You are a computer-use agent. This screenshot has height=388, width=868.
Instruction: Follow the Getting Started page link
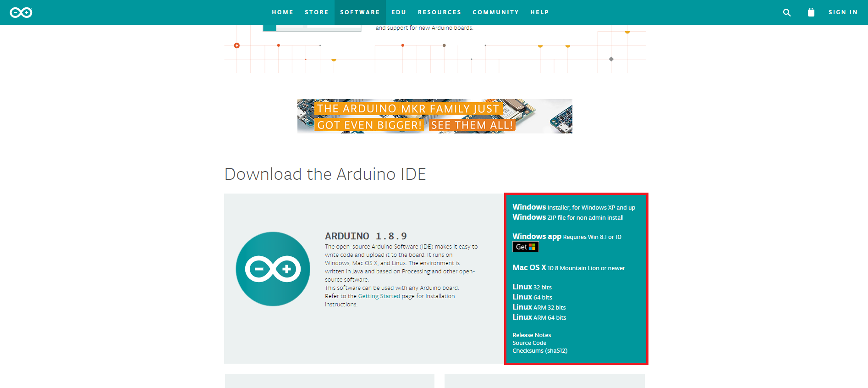(379, 296)
